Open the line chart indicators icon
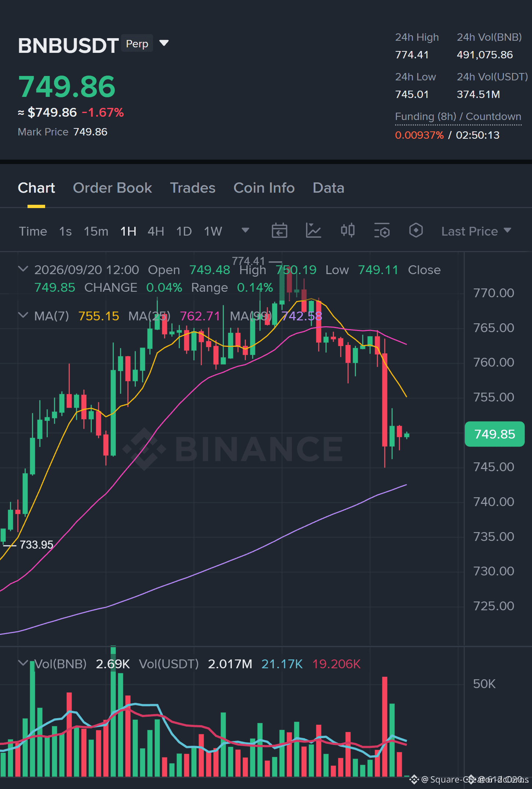 [313, 231]
